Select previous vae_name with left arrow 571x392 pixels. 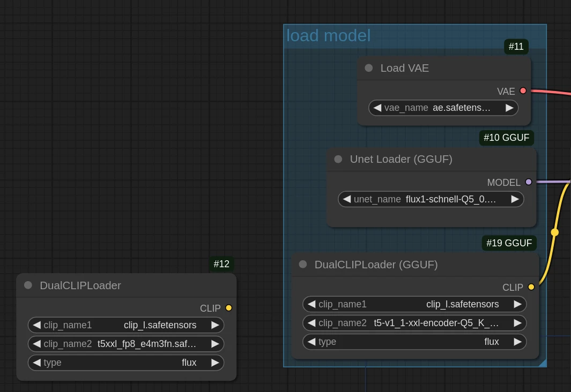[x=377, y=108]
